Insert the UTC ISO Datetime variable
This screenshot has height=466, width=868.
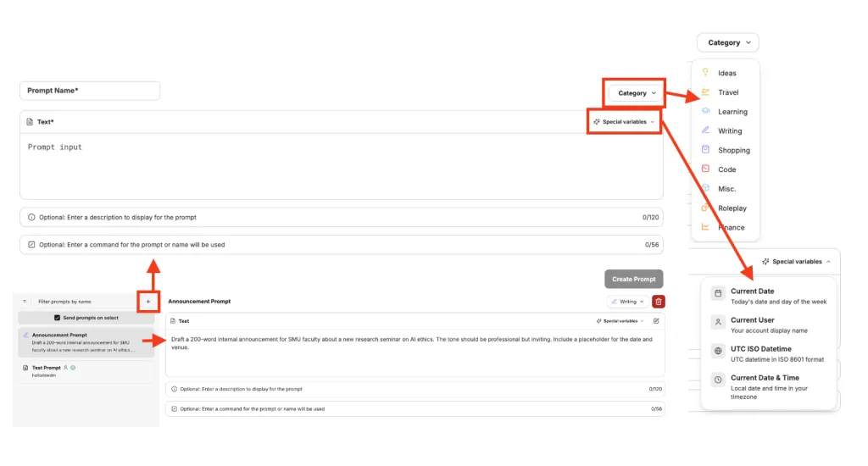tap(769, 353)
